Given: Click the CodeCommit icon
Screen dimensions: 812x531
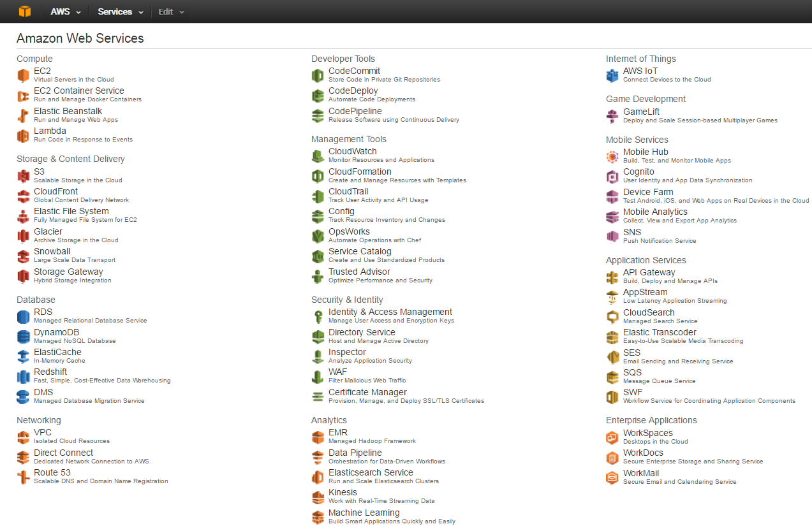Looking at the screenshot, I should pyautogui.click(x=318, y=75).
